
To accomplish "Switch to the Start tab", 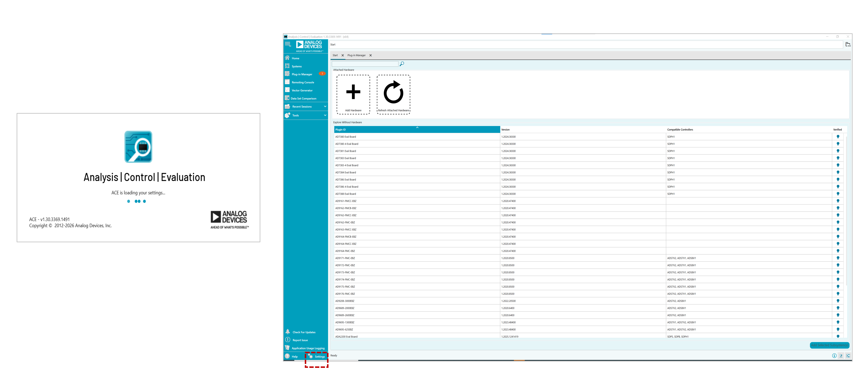I will 335,55.
